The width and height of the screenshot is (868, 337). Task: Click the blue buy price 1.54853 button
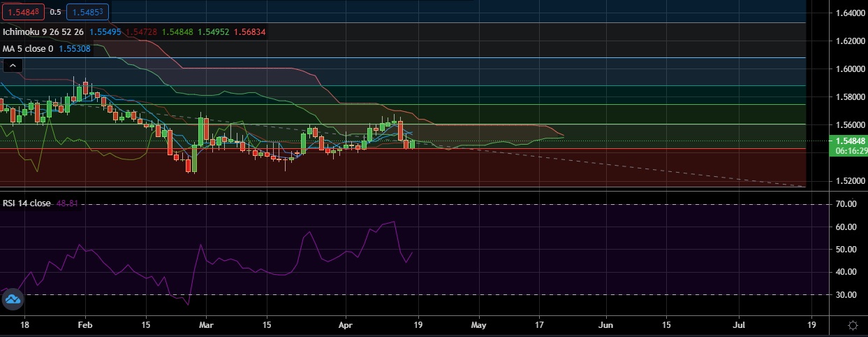pyautogui.click(x=86, y=12)
